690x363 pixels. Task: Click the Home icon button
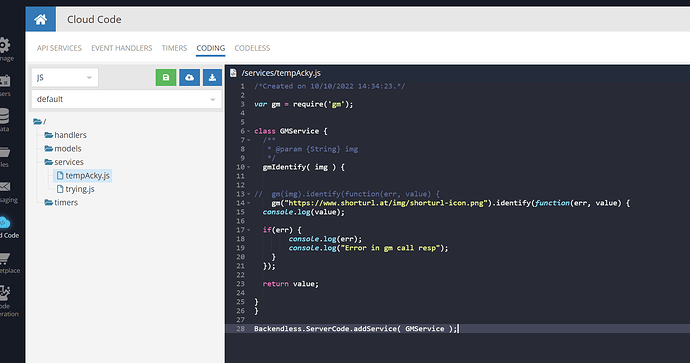click(40, 19)
